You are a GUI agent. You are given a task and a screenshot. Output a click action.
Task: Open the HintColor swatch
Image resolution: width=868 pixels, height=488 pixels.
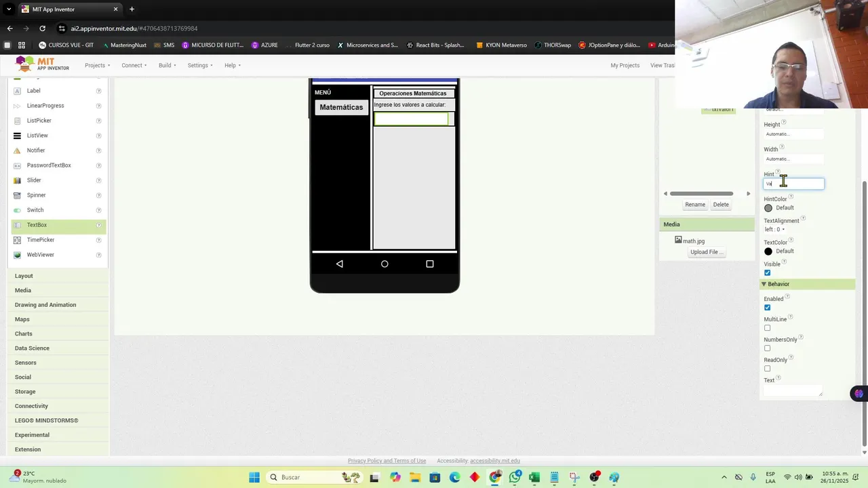coord(768,208)
